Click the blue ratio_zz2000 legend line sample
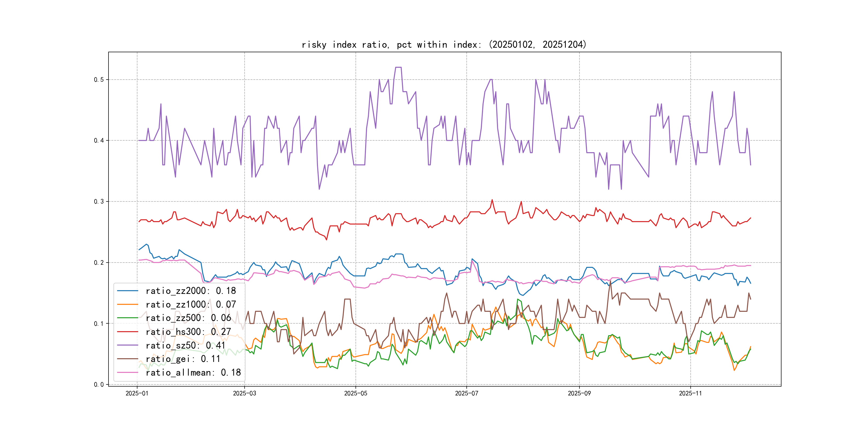 (x=127, y=290)
